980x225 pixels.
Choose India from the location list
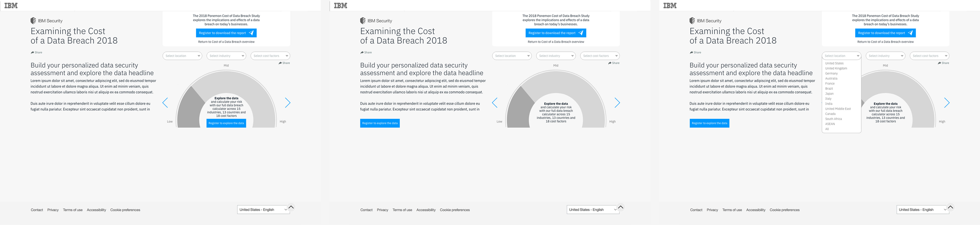coord(829,104)
